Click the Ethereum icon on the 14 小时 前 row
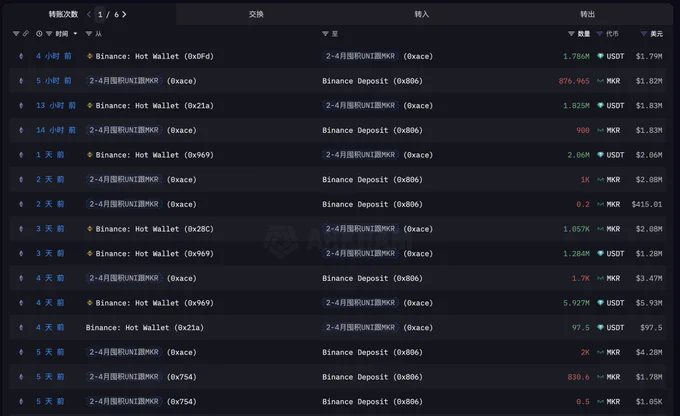 [21, 130]
